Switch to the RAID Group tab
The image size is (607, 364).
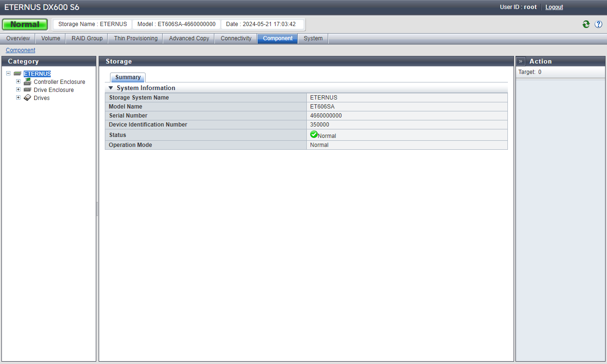point(87,38)
